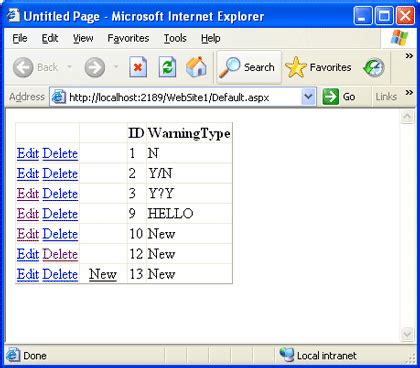
Task: Open the Search pane
Action: point(248,67)
